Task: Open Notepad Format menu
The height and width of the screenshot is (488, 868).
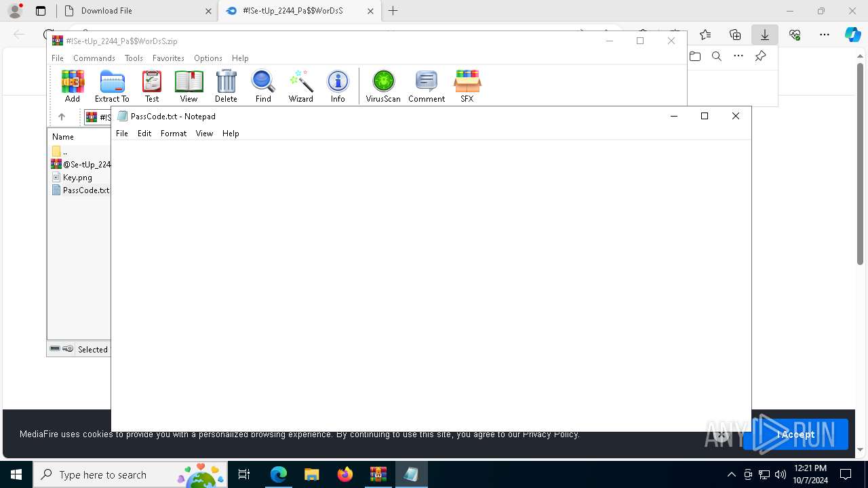Action: (174, 134)
